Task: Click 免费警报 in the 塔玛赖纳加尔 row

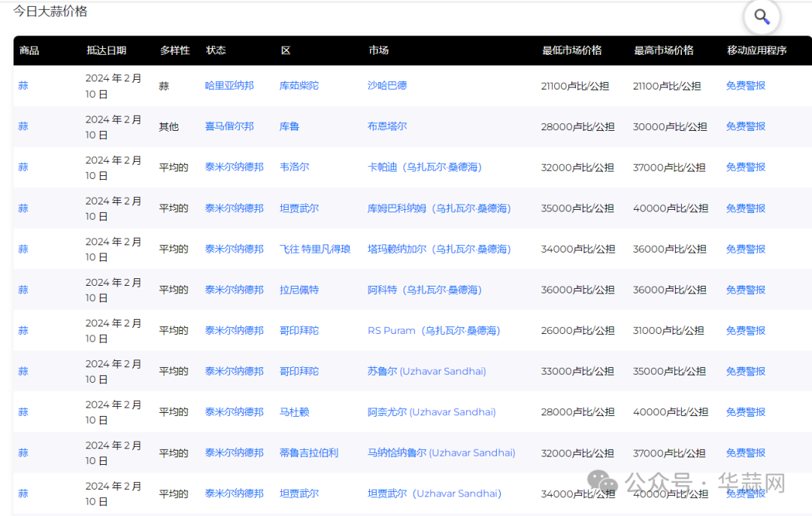Action: click(x=745, y=249)
